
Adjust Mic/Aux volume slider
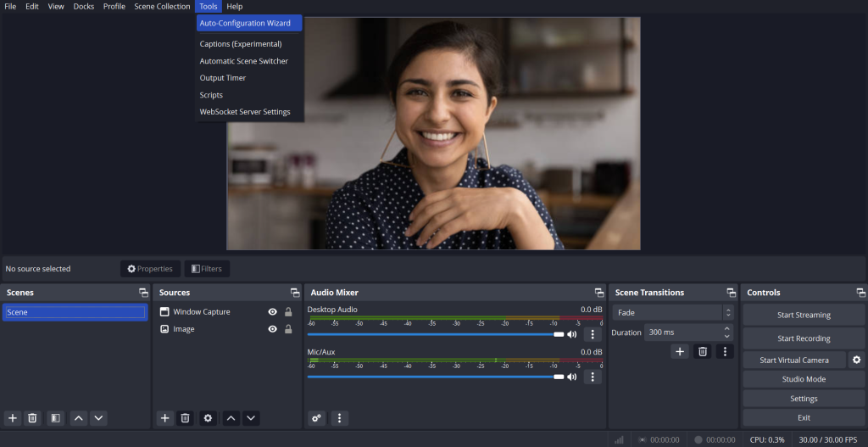coord(435,377)
